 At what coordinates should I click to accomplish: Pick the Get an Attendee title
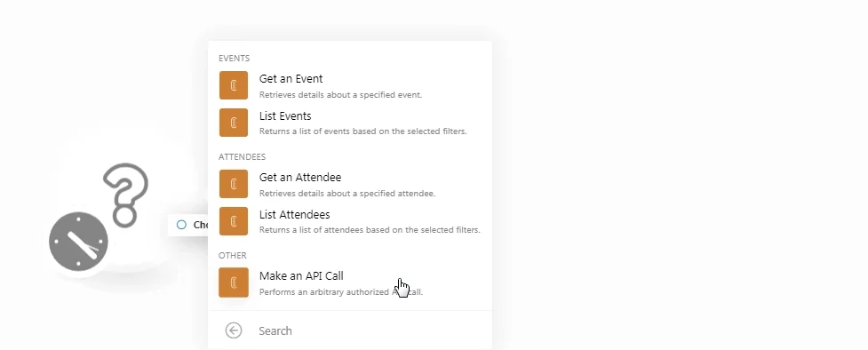[x=300, y=177]
